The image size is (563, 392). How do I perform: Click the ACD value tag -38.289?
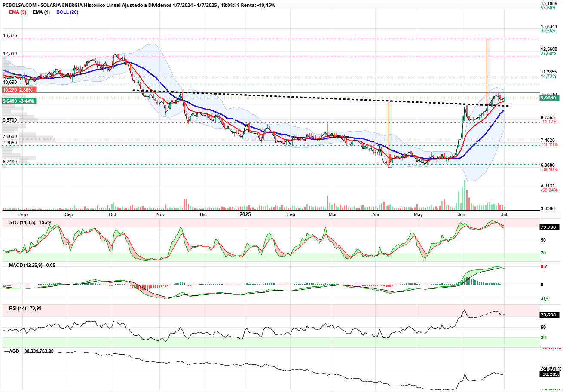[549, 374]
